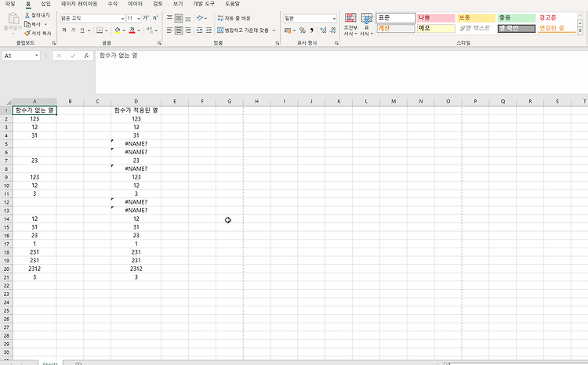Click the Copy (복사) icon
Screen dimensions: 588x365
(27, 24)
